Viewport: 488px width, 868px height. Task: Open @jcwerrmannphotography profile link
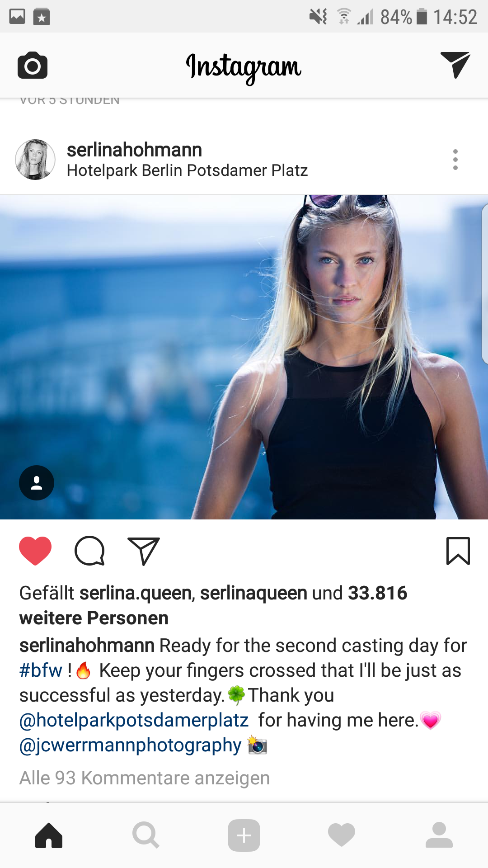click(x=131, y=745)
